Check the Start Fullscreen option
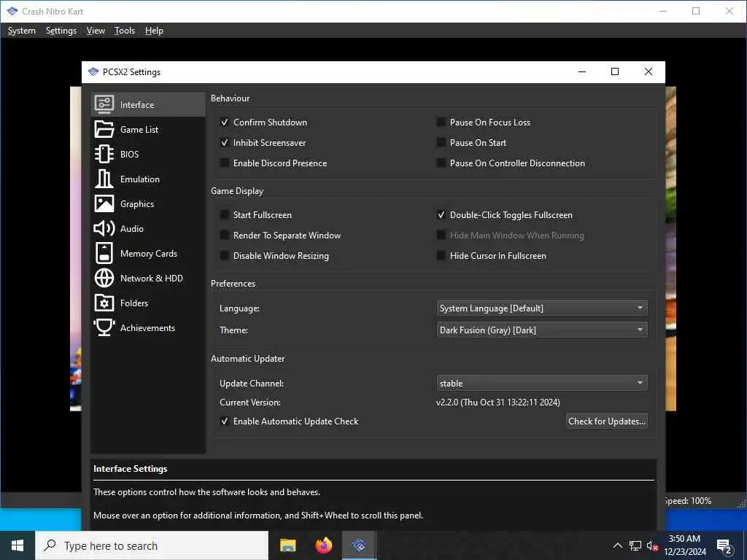Screen dimensions: 747x560 [x=225, y=215]
